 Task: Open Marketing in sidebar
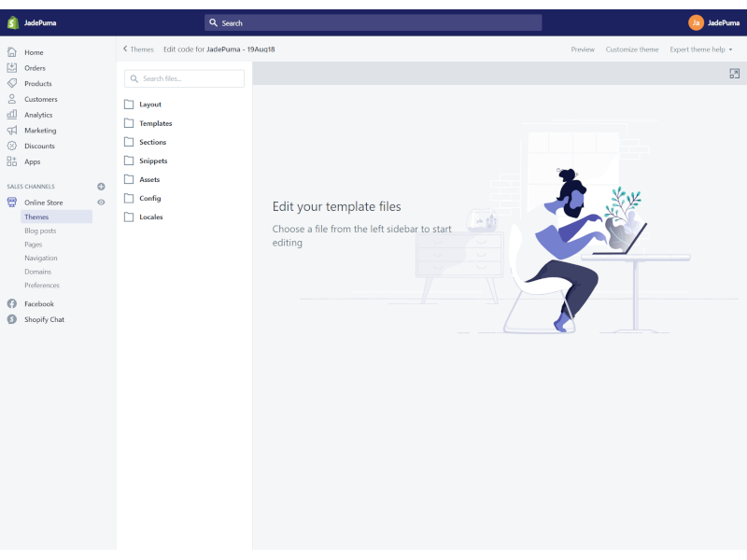coord(40,130)
